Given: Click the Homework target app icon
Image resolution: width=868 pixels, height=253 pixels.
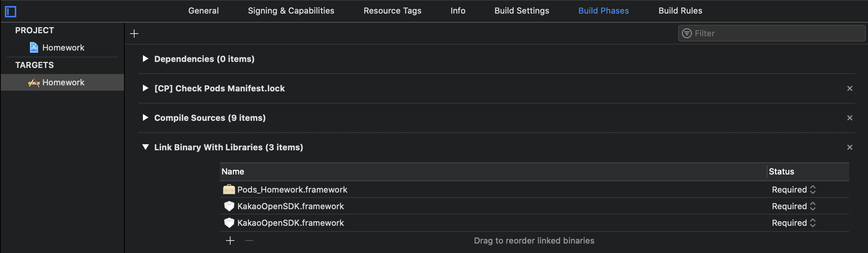Looking at the screenshot, I should click(34, 82).
